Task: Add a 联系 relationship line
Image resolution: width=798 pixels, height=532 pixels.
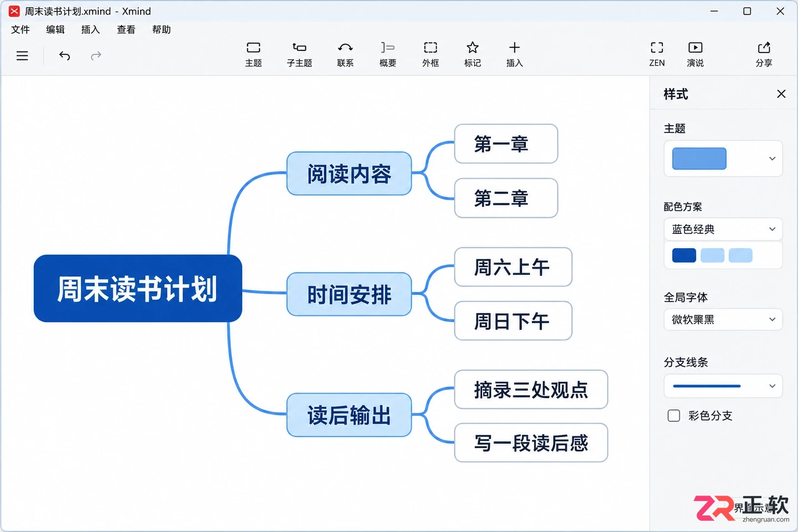Action: tap(345, 54)
